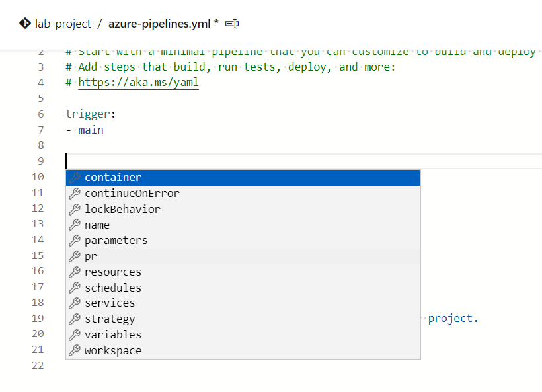Image resolution: width=542 pixels, height=392 pixels.
Task: Open the lab-project breadcrumb link
Action: (63, 24)
